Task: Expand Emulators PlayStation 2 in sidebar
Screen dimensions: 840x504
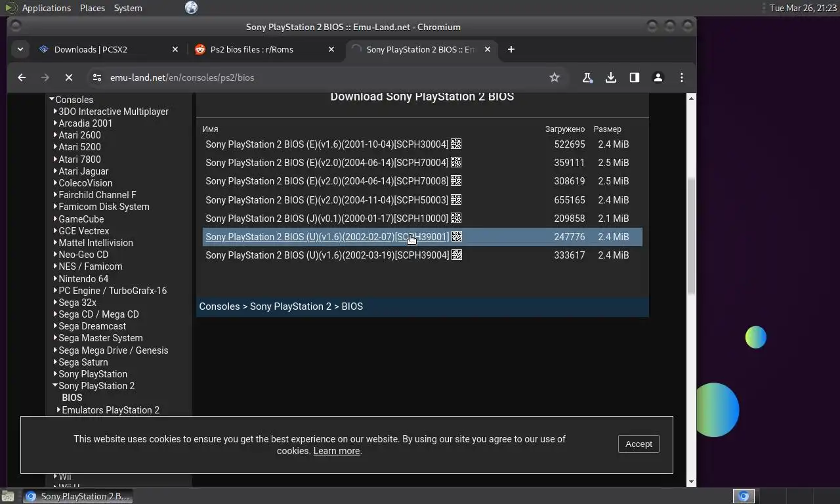Action: [59, 409]
